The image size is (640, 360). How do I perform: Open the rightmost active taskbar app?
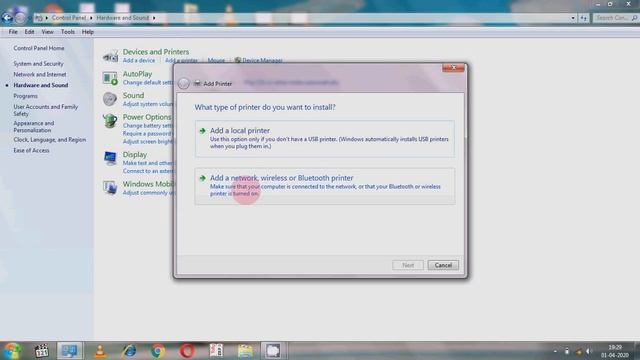pyautogui.click(x=273, y=351)
